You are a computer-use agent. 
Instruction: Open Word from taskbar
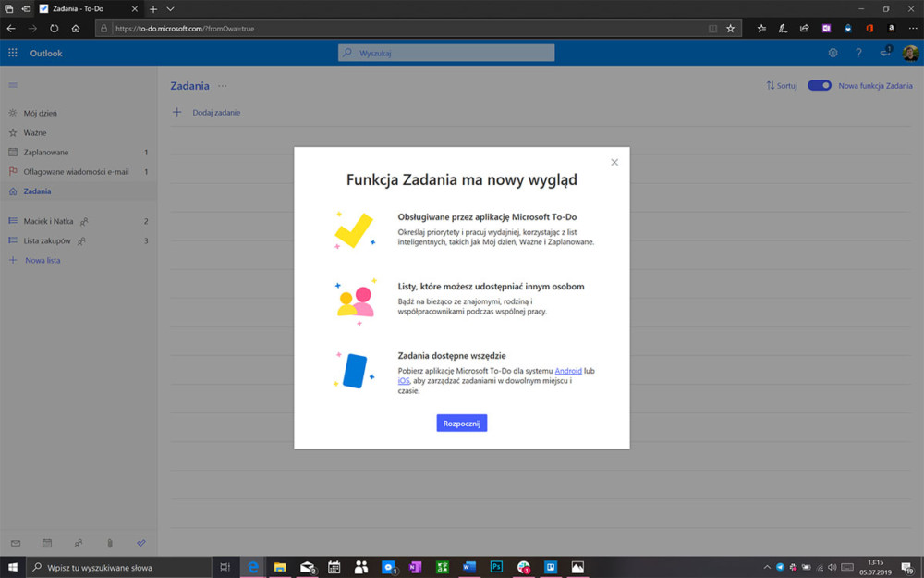pyautogui.click(x=469, y=568)
